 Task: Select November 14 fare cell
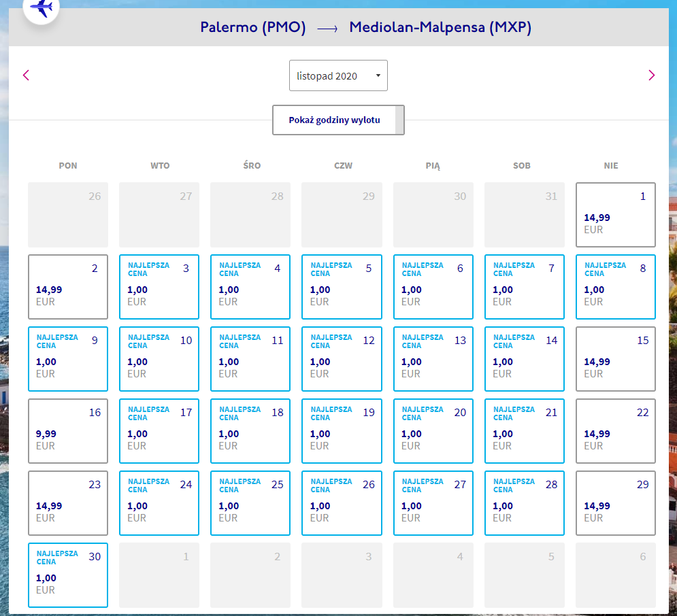point(524,359)
